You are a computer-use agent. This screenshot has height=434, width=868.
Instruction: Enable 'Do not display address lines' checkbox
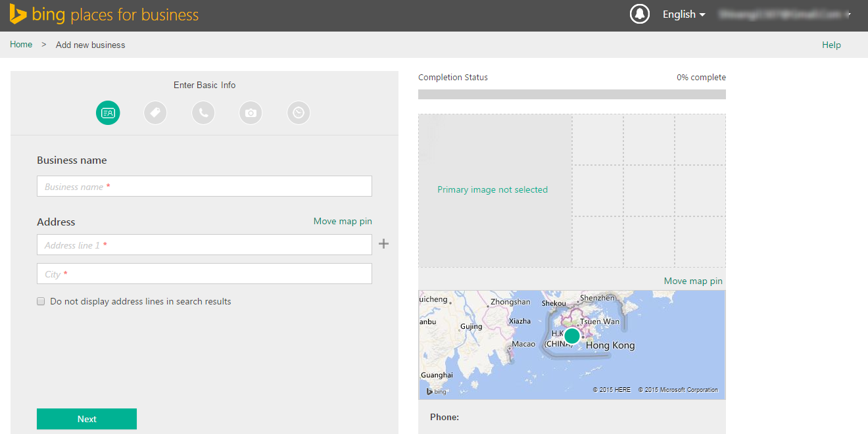(x=41, y=301)
